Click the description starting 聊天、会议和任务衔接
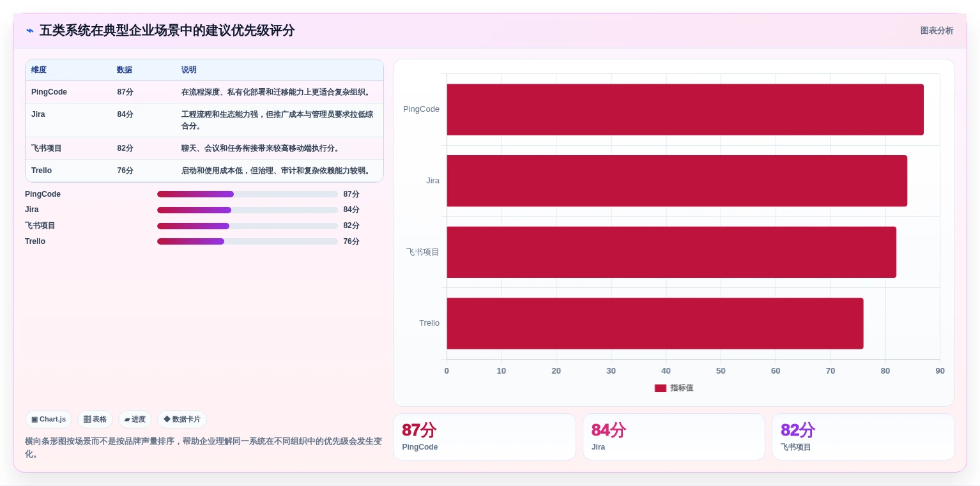 tap(261, 148)
